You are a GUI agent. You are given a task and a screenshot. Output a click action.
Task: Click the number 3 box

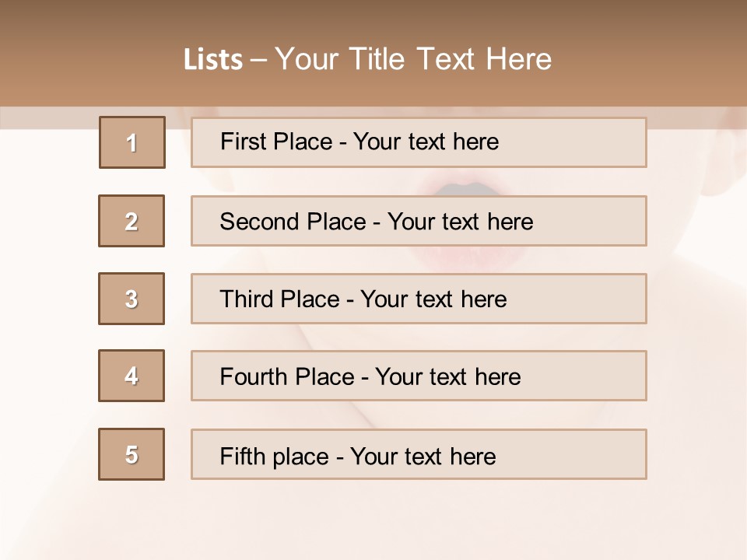132,299
